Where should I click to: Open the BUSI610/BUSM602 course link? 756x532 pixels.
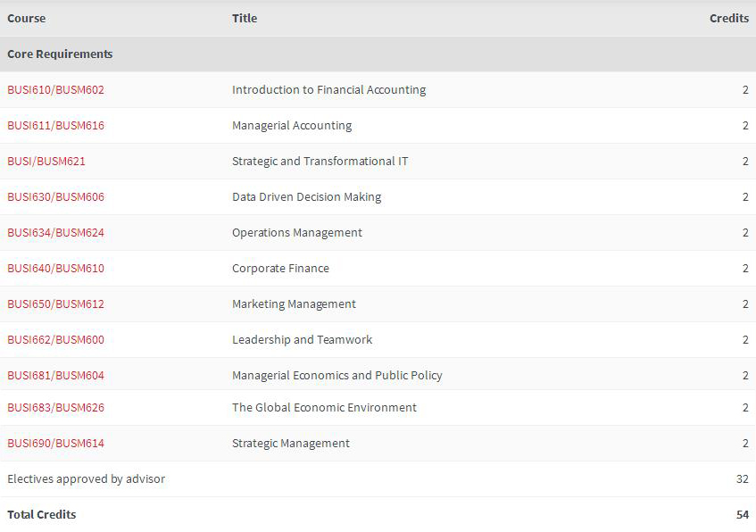tap(55, 90)
